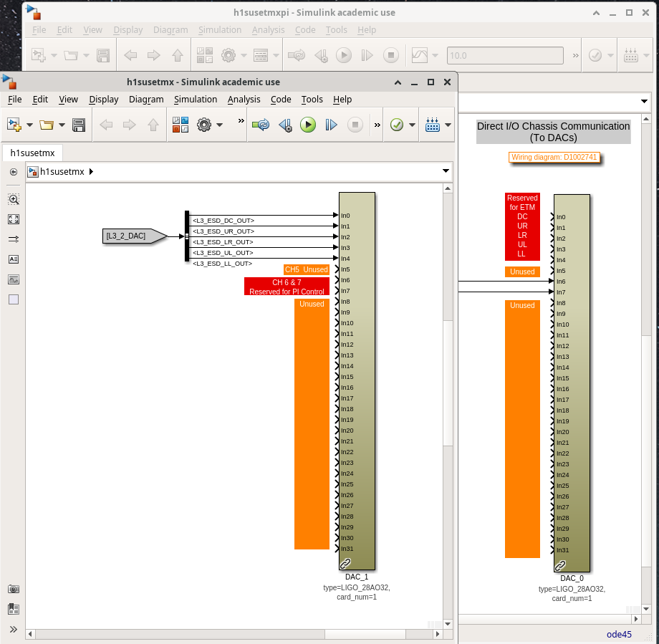Open the Library Browser icon
The image size is (659, 644).
tap(180, 125)
